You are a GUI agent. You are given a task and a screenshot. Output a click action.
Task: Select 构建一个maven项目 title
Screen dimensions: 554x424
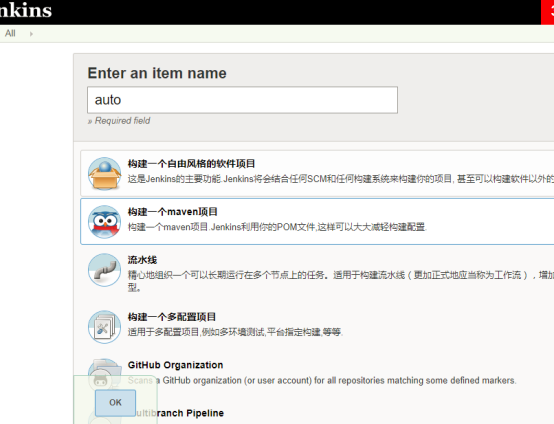[172, 212]
